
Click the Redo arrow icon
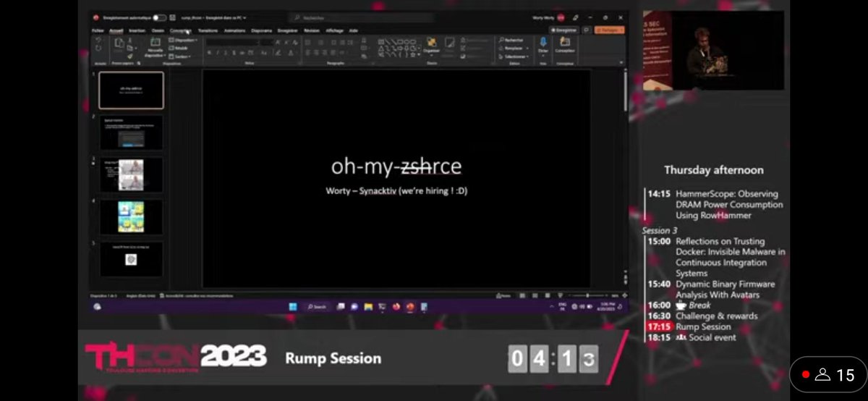pos(98,48)
